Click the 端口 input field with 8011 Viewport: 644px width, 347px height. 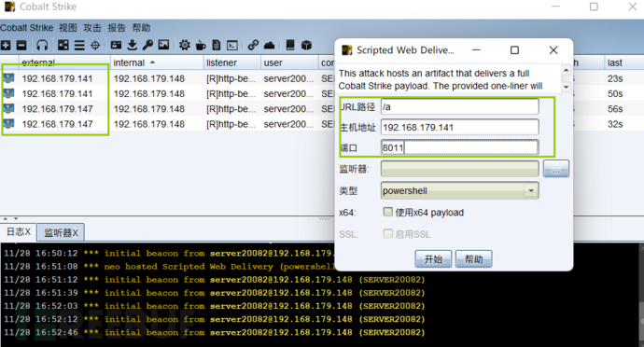tap(459, 147)
